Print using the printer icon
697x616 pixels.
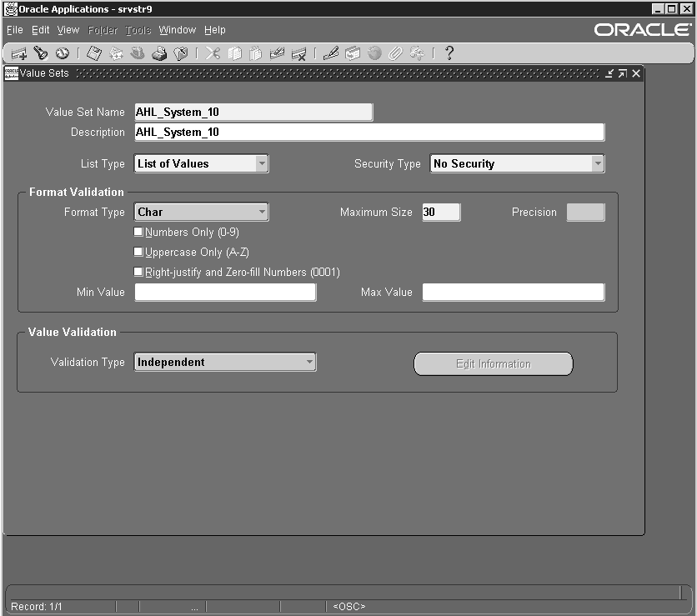159,53
